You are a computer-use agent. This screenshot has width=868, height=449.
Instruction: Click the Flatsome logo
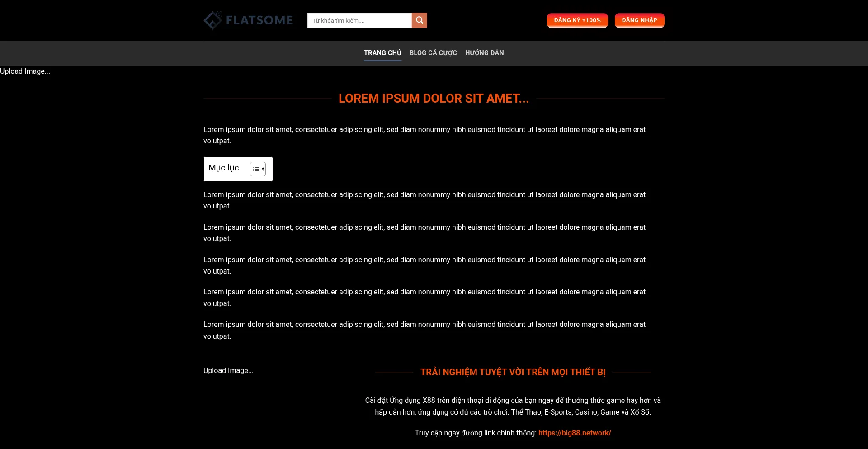tap(248, 20)
